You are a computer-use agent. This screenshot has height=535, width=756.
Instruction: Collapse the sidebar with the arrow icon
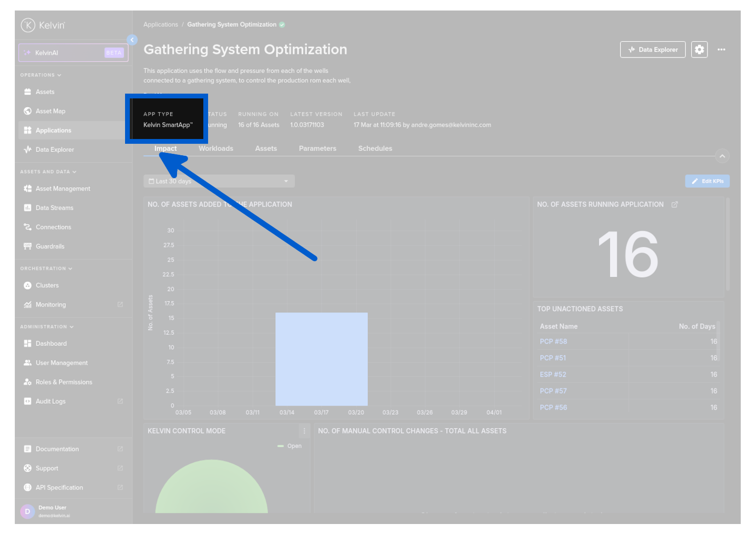(132, 40)
